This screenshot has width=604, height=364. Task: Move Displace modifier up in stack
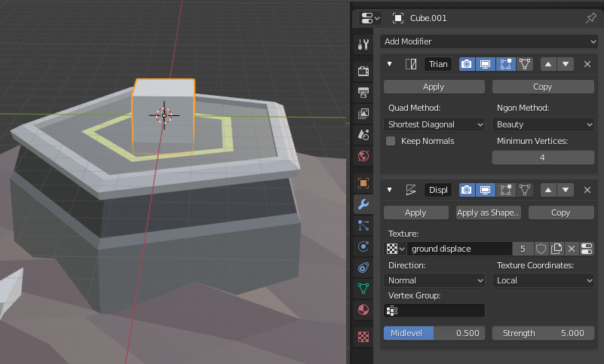click(548, 189)
